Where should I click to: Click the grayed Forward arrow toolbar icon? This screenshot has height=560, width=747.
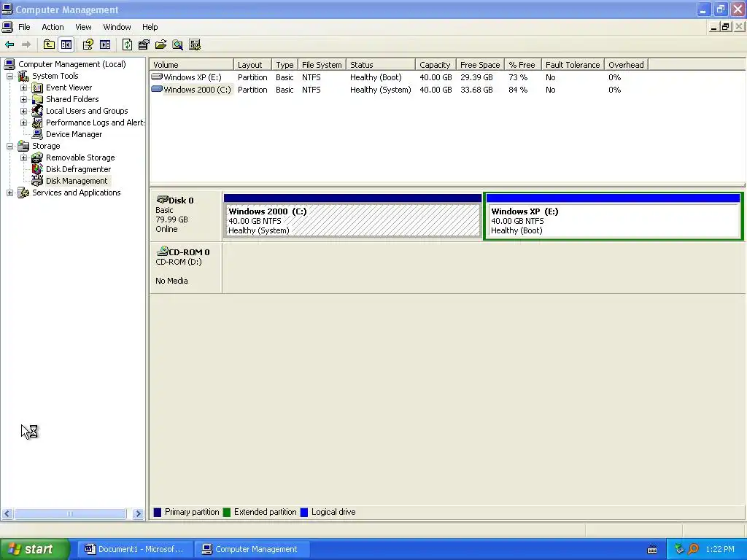[x=26, y=44]
